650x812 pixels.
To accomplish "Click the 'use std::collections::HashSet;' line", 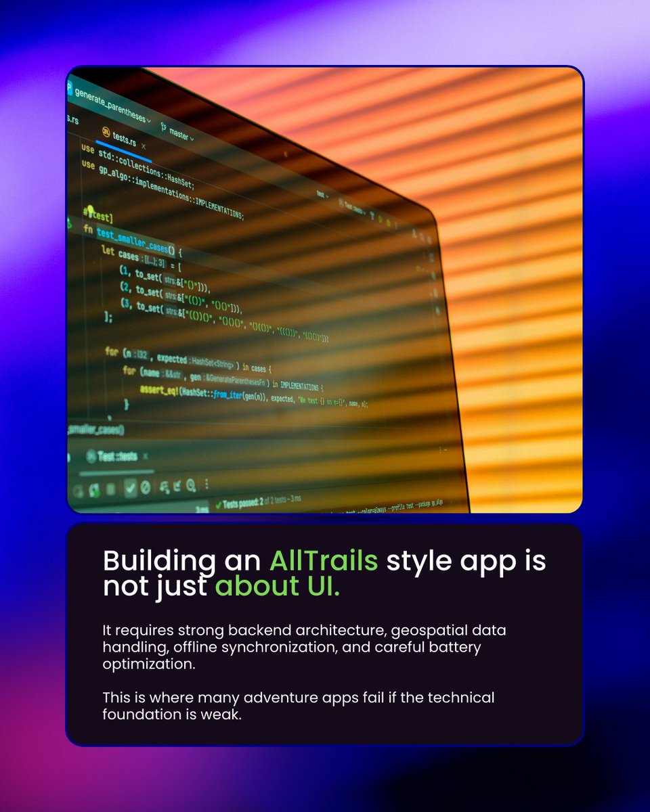I will coord(139,167).
